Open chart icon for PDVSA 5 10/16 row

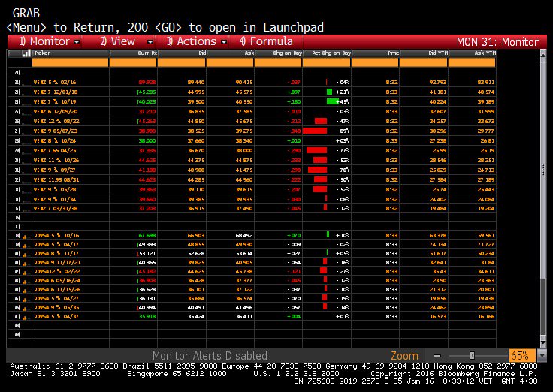tap(25, 236)
